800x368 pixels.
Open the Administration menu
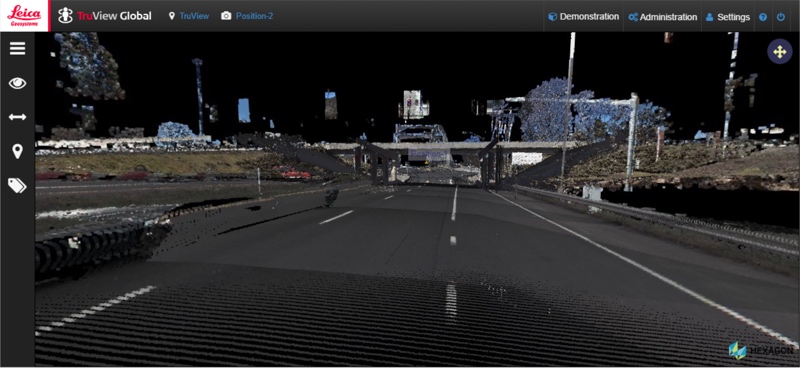[662, 17]
